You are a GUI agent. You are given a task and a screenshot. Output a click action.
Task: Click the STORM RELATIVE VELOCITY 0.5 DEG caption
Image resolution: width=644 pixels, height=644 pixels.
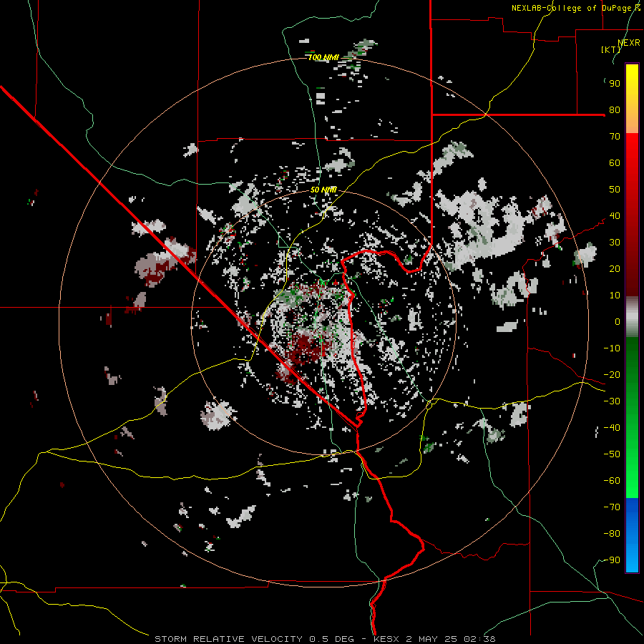(x=254, y=639)
